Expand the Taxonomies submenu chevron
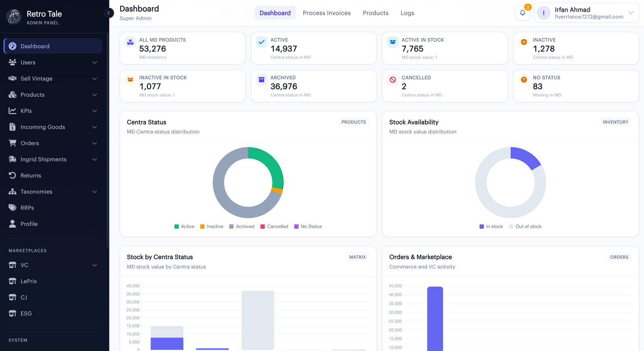Viewport: 644px width, 351px height. point(95,191)
